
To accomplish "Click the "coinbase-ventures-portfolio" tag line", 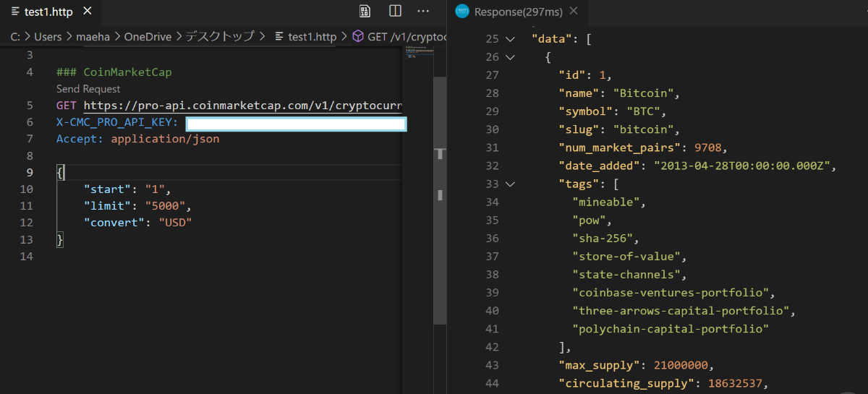I will [673, 292].
